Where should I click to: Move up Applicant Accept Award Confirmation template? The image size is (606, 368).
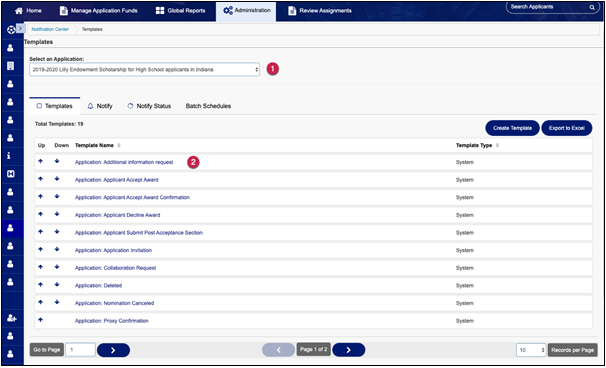pyautogui.click(x=41, y=196)
